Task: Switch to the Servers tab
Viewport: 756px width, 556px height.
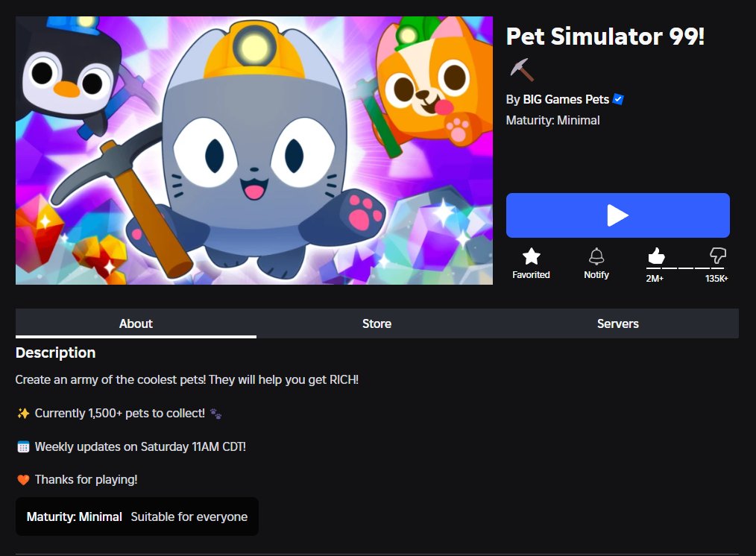Action: [617, 323]
